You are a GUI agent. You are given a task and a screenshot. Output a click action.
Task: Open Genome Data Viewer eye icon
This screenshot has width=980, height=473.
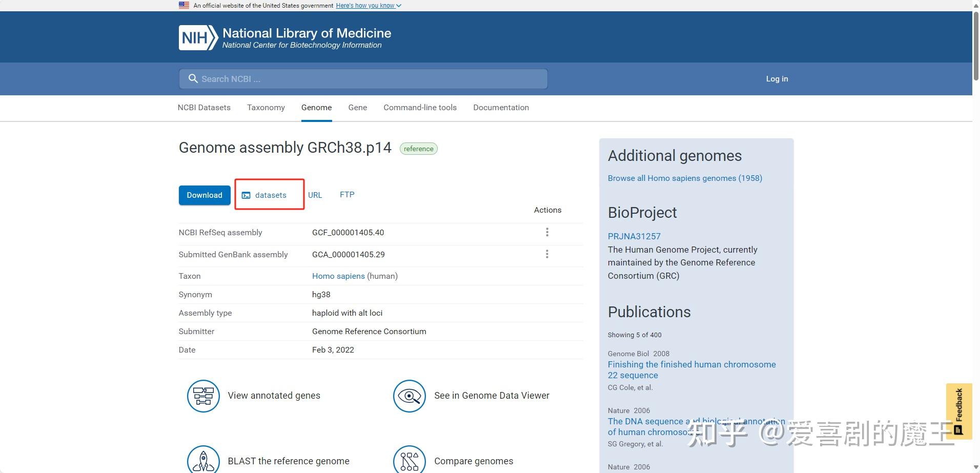(410, 396)
